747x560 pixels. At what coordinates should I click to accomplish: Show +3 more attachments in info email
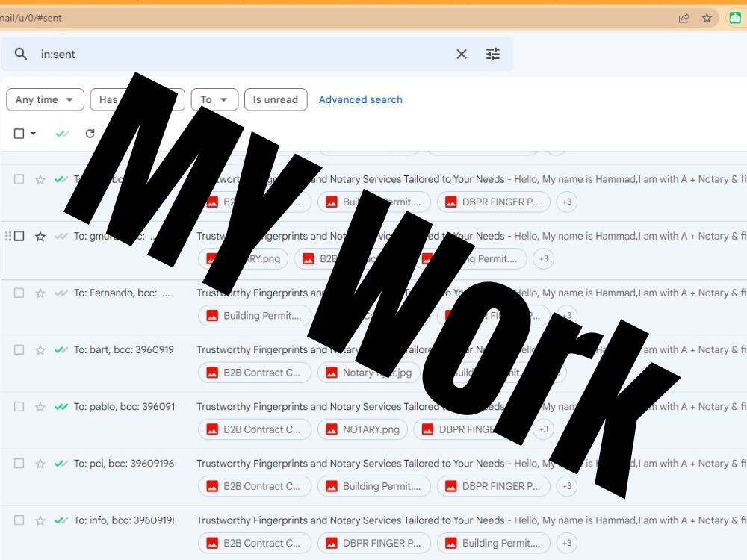pyautogui.click(x=566, y=543)
